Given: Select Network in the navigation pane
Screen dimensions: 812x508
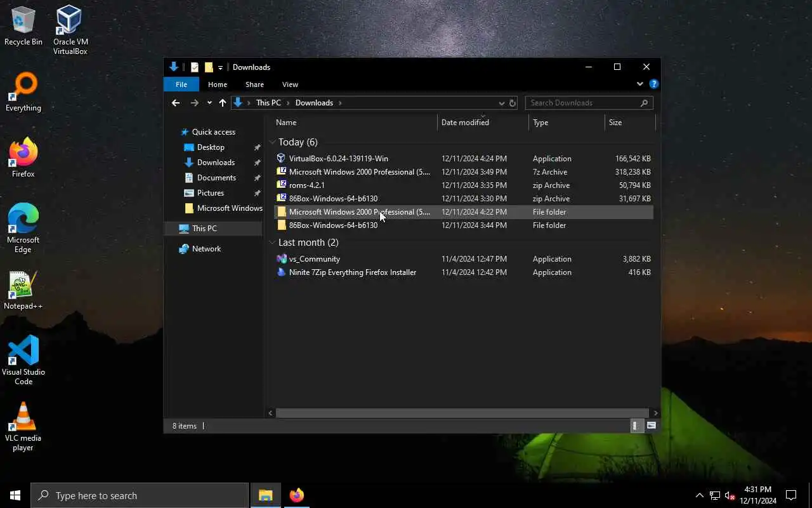Looking at the screenshot, I should point(206,249).
